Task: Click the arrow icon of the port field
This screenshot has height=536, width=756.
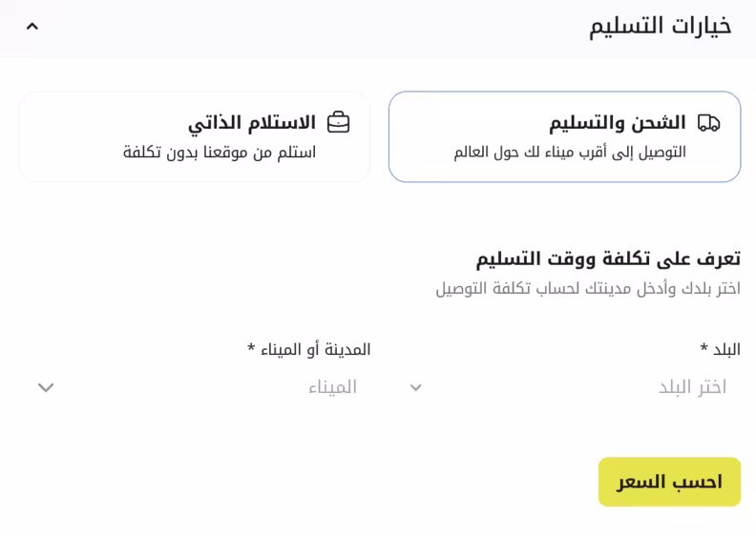Action: pos(46,388)
